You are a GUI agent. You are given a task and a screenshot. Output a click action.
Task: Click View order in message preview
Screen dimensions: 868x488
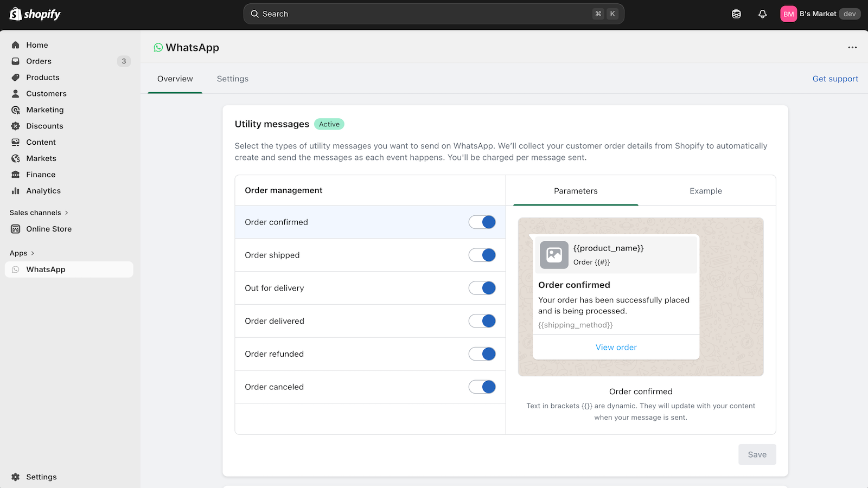click(616, 348)
